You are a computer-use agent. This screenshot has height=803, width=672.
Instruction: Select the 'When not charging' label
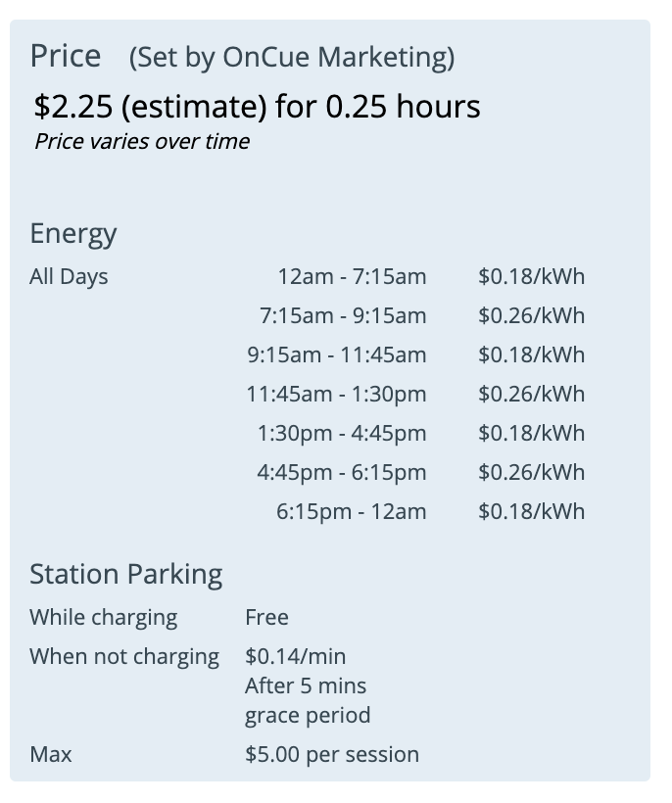[x=124, y=656]
